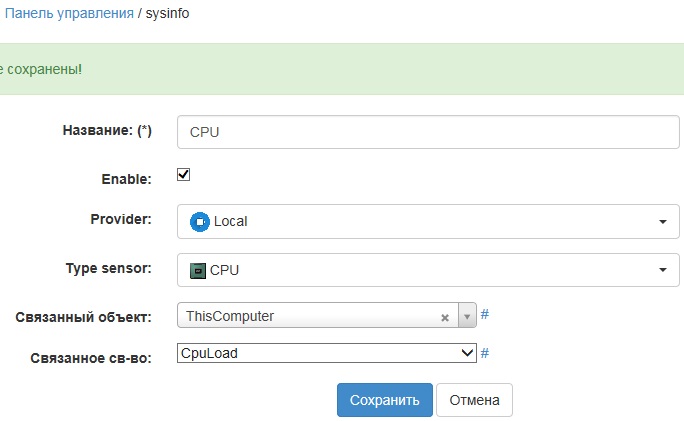Click the # link beside Связанное св-во
The height and width of the screenshot is (421, 684).
click(x=485, y=353)
